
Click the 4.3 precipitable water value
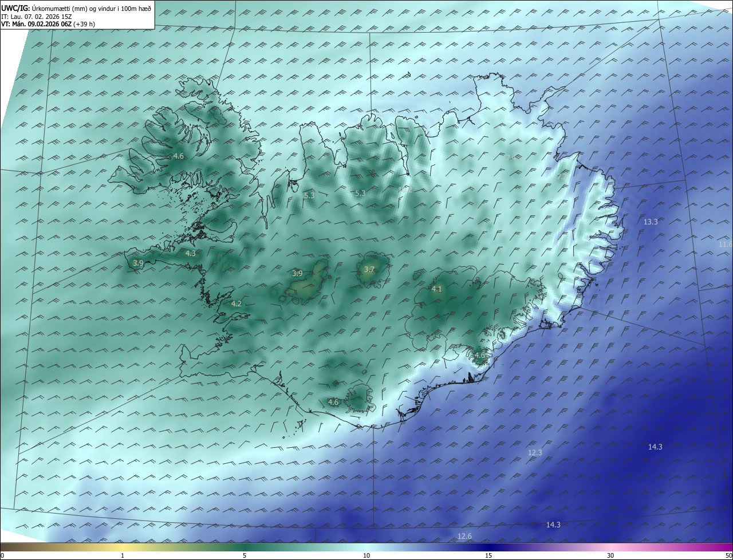click(190, 253)
